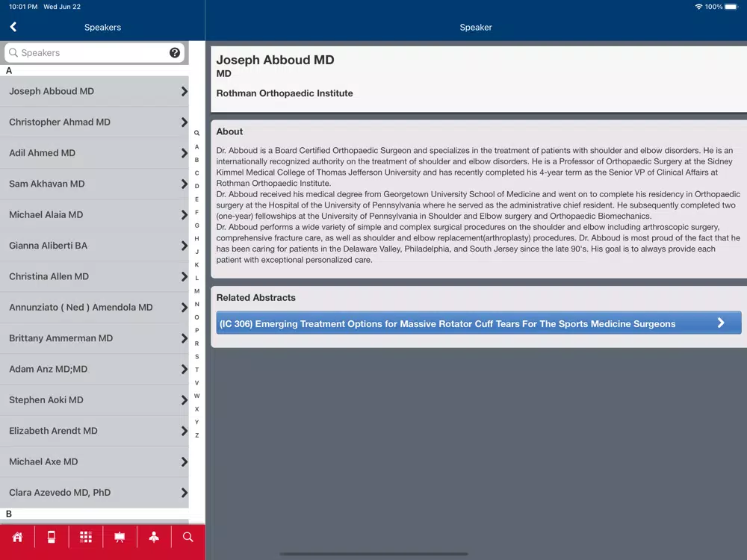
Task: Jump to letter O in alphabet index
Action: pyautogui.click(x=196, y=317)
